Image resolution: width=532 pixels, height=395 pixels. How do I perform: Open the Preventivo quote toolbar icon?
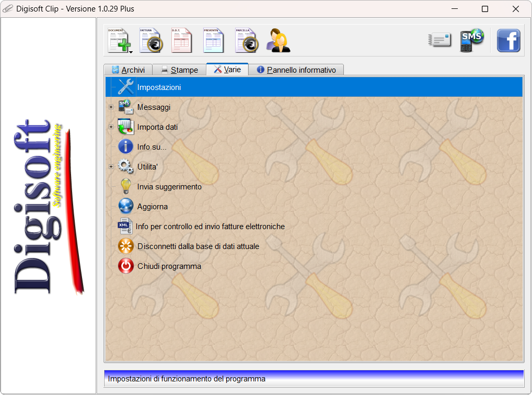click(213, 40)
